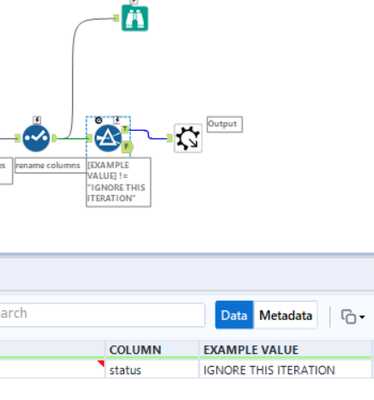The height and width of the screenshot is (400, 374).
Task: Click the rename columns annotation
Action: (51, 165)
